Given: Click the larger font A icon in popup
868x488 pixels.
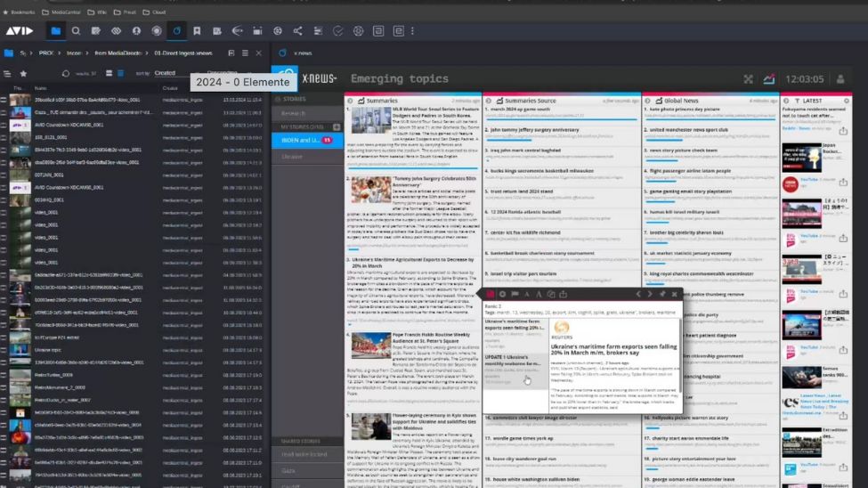Looking at the screenshot, I should (x=539, y=294).
